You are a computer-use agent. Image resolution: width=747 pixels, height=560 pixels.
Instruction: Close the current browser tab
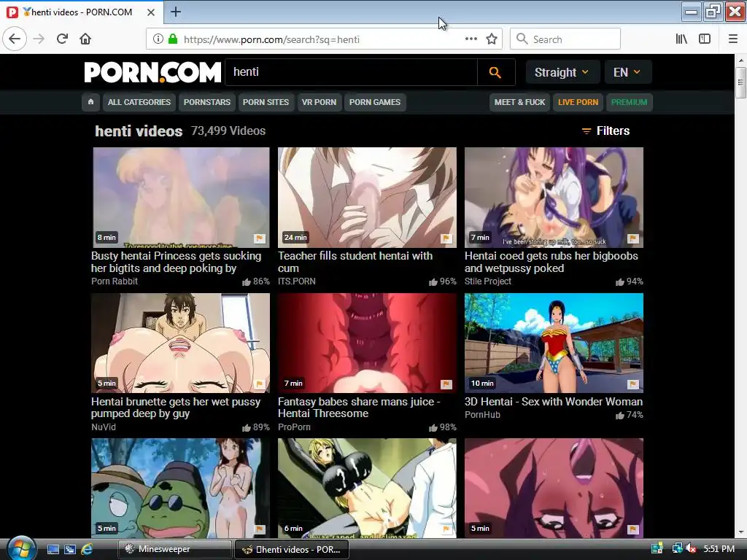150,12
